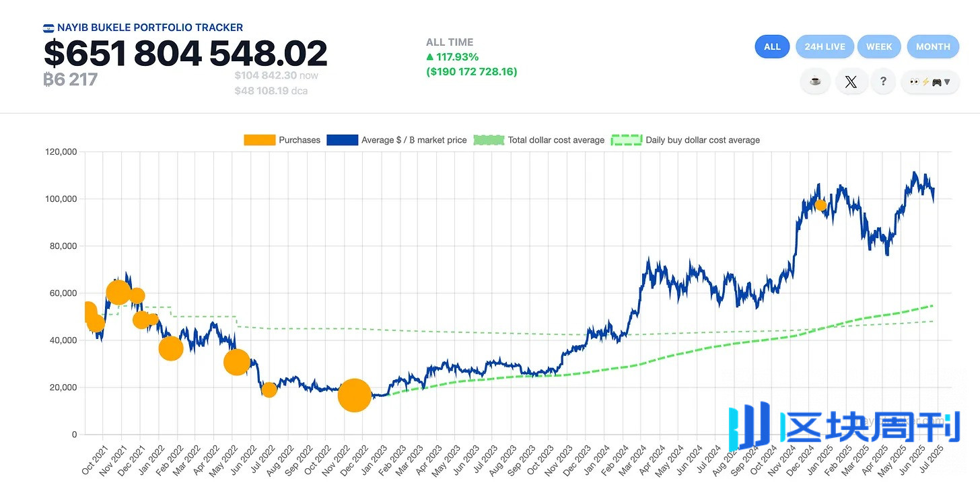Click the purchase bubble near Jan 2025
The height and width of the screenshot is (487, 980).
(820, 205)
